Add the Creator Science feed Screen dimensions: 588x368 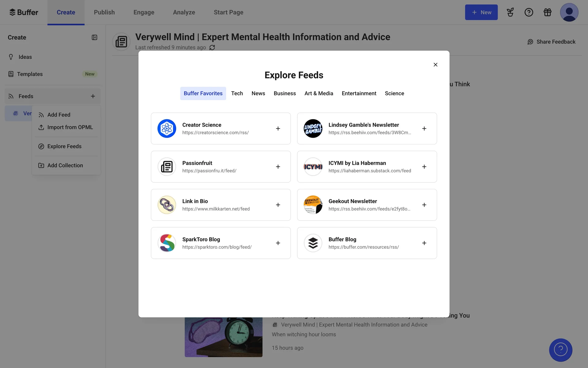pyautogui.click(x=278, y=128)
